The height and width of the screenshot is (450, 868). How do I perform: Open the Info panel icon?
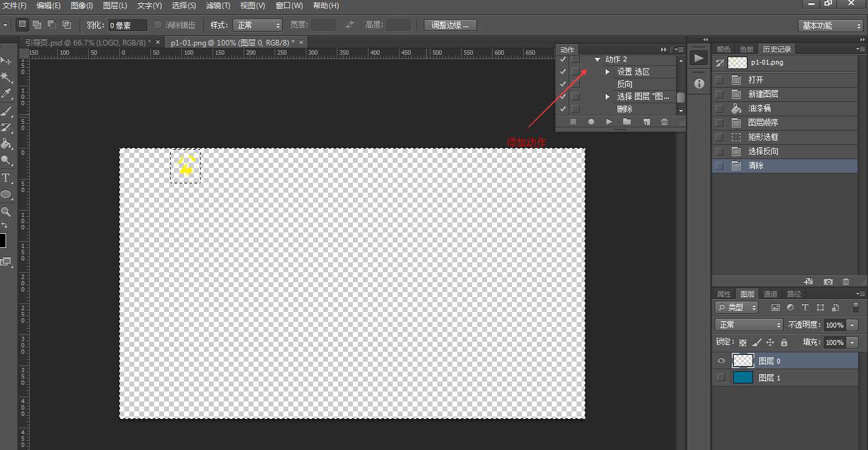(x=699, y=83)
